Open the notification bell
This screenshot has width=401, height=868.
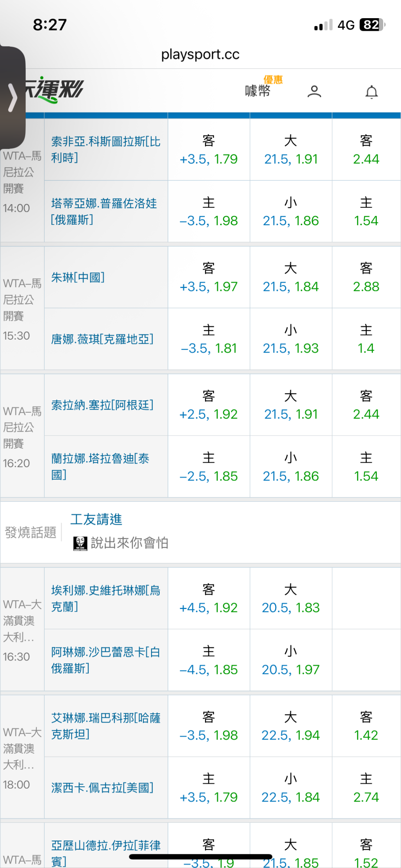pyautogui.click(x=371, y=92)
